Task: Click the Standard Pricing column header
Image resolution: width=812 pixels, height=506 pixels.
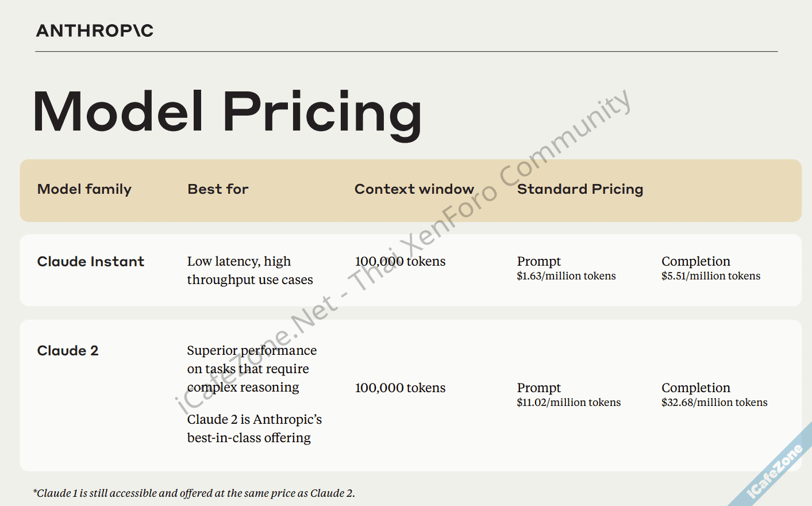Action: [x=580, y=189]
